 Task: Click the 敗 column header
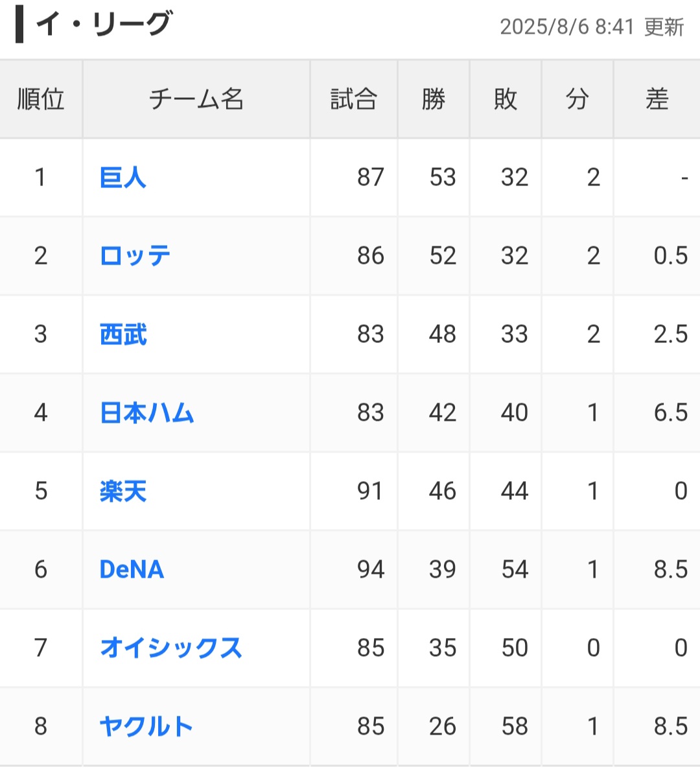pos(506,99)
